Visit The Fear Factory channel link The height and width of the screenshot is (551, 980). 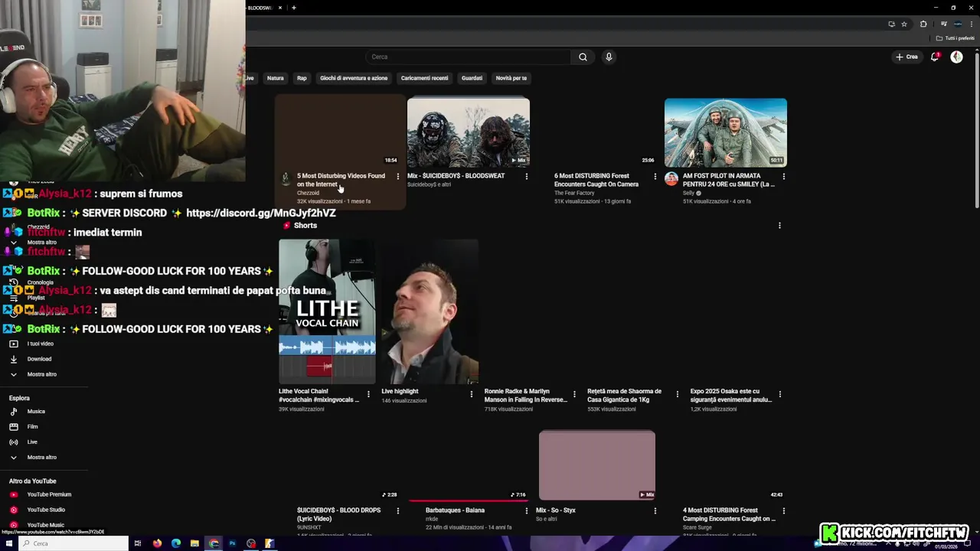coord(574,193)
